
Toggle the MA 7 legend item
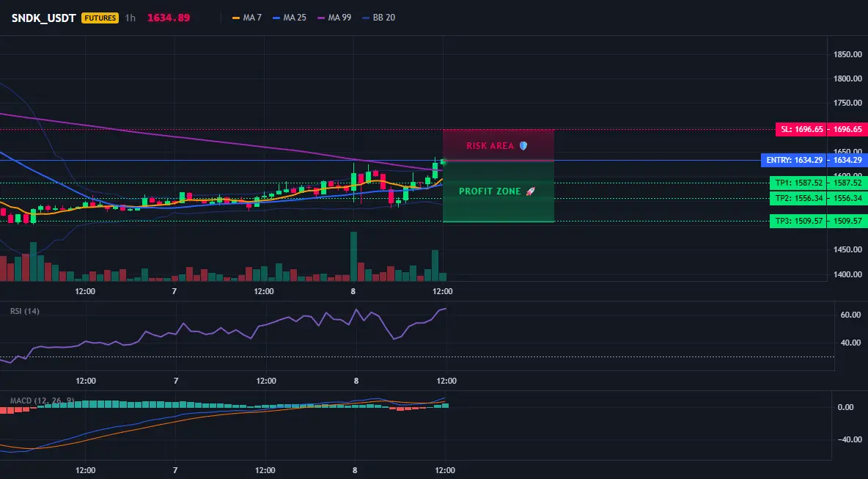point(247,18)
